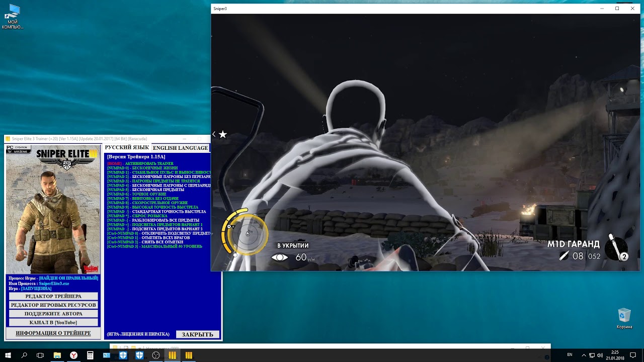Click the Sniper Elite III cover image
The width and height of the screenshot is (644, 362).
[53, 210]
